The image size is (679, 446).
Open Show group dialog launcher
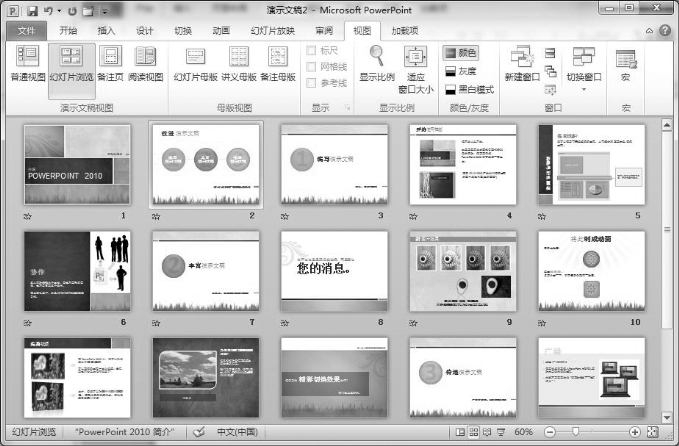[x=347, y=107]
